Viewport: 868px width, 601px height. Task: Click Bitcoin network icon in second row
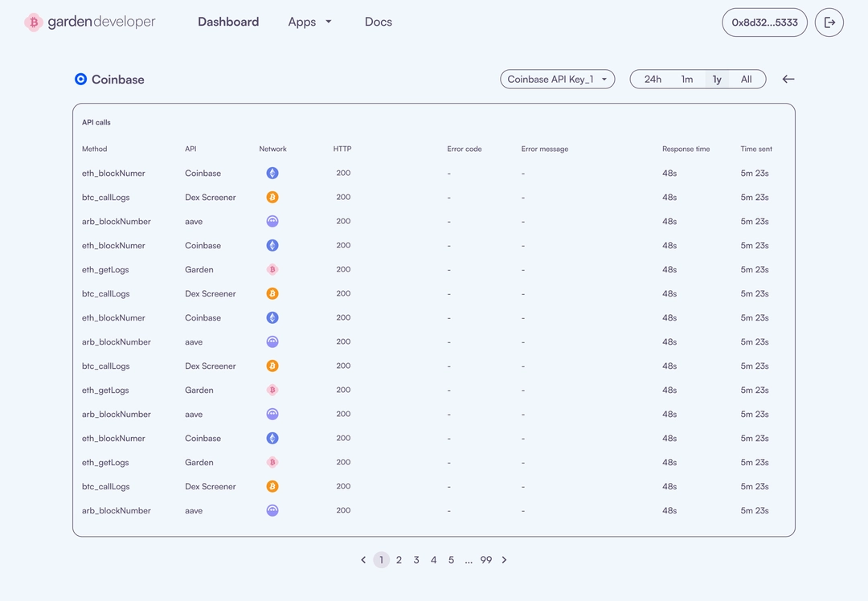(x=272, y=197)
